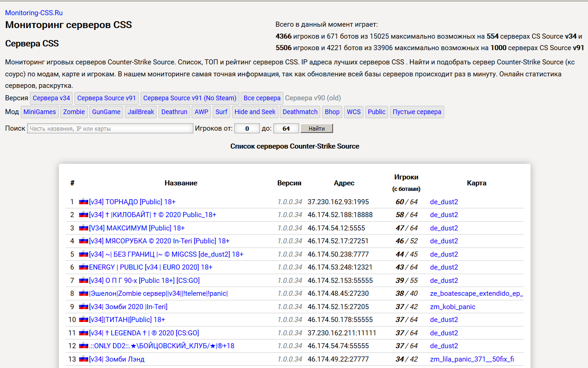Open server О П Г 90-х [Public 18+]
Viewport: 588px width, 368px height.
pos(144,280)
